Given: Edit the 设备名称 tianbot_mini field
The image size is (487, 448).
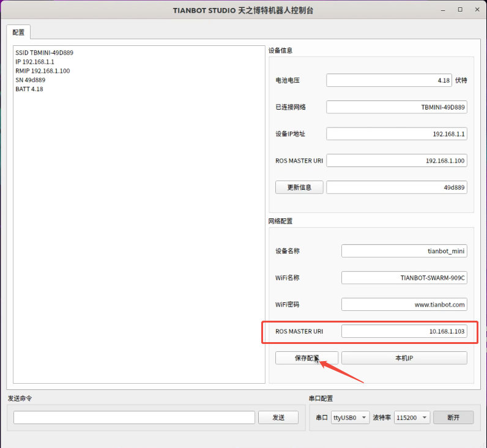Looking at the screenshot, I should [404, 251].
